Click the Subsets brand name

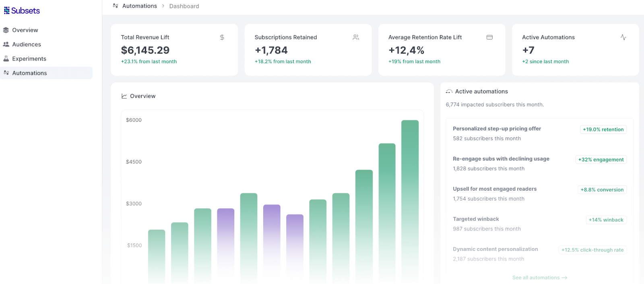(25, 10)
